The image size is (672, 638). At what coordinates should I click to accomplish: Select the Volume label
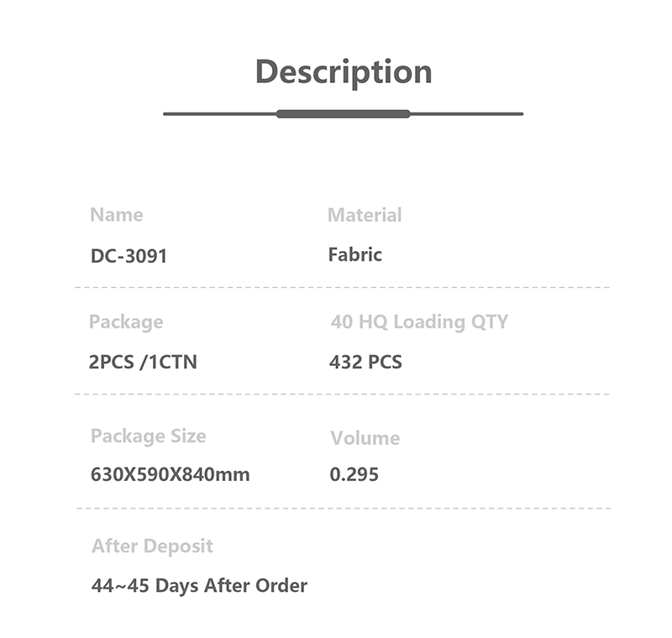[365, 438]
